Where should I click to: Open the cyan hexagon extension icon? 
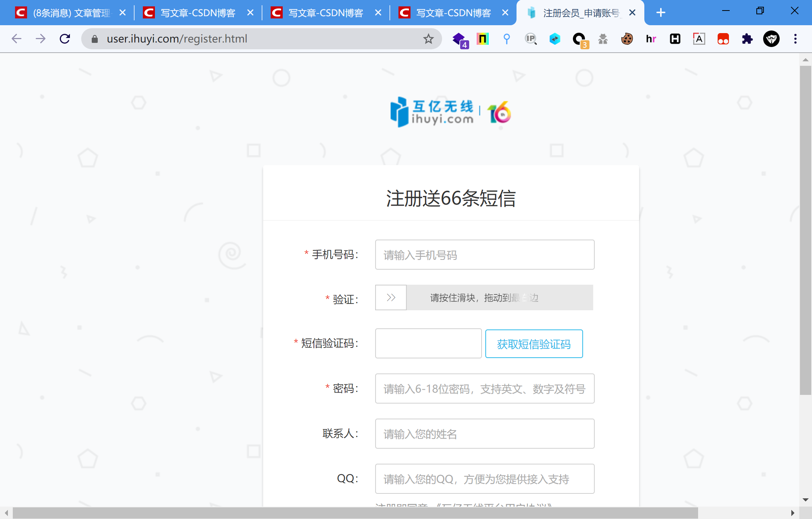pyautogui.click(x=555, y=39)
